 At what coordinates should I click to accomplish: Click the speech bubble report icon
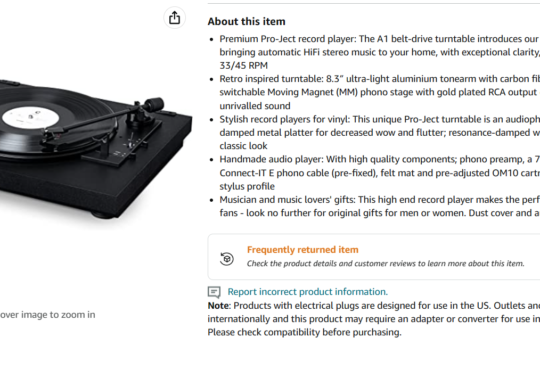pyautogui.click(x=214, y=292)
